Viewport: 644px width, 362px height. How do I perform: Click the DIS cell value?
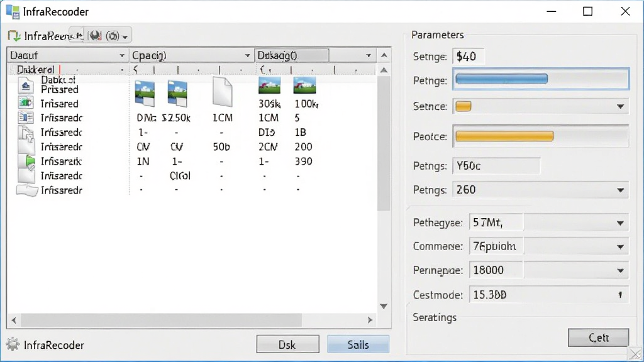point(267,133)
